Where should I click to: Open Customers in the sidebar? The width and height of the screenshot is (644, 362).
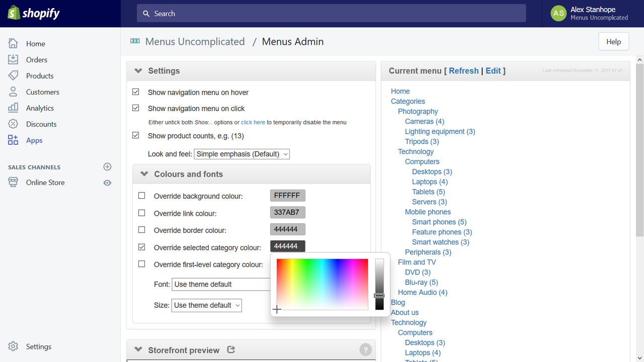click(x=43, y=92)
